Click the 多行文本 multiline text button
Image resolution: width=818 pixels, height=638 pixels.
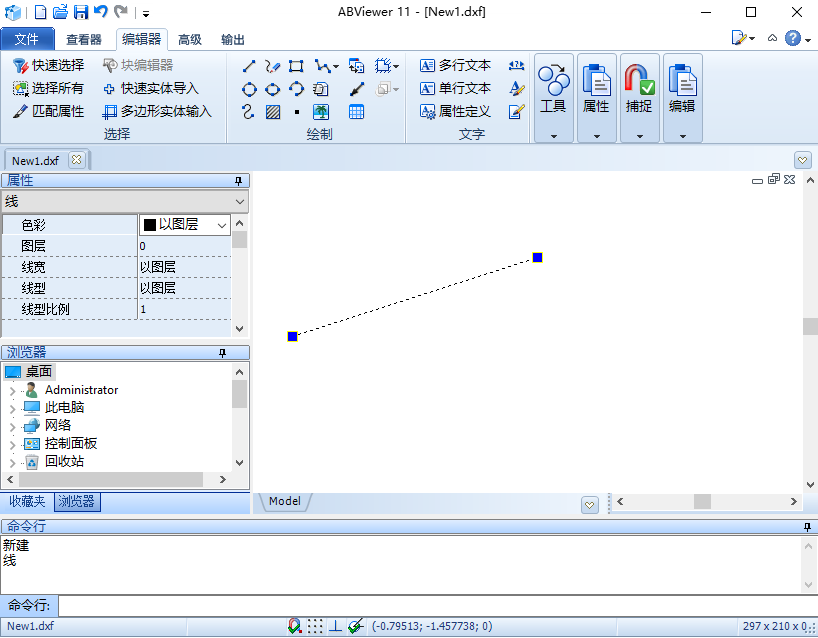click(x=455, y=65)
